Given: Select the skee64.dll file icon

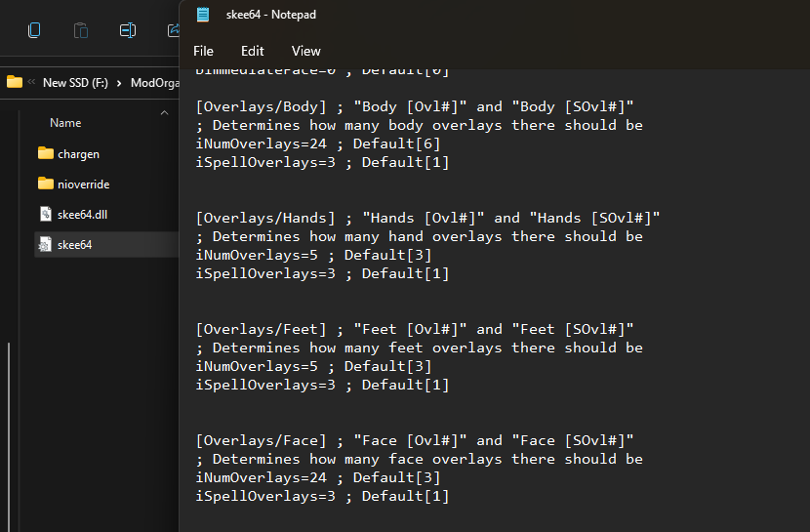Looking at the screenshot, I should [x=46, y=214].
